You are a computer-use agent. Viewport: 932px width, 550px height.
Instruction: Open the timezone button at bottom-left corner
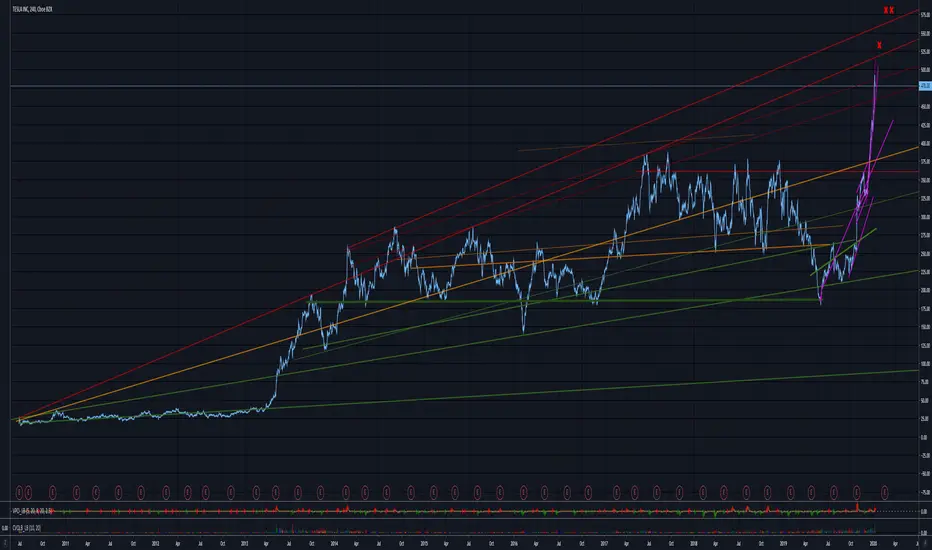point(5,543)
